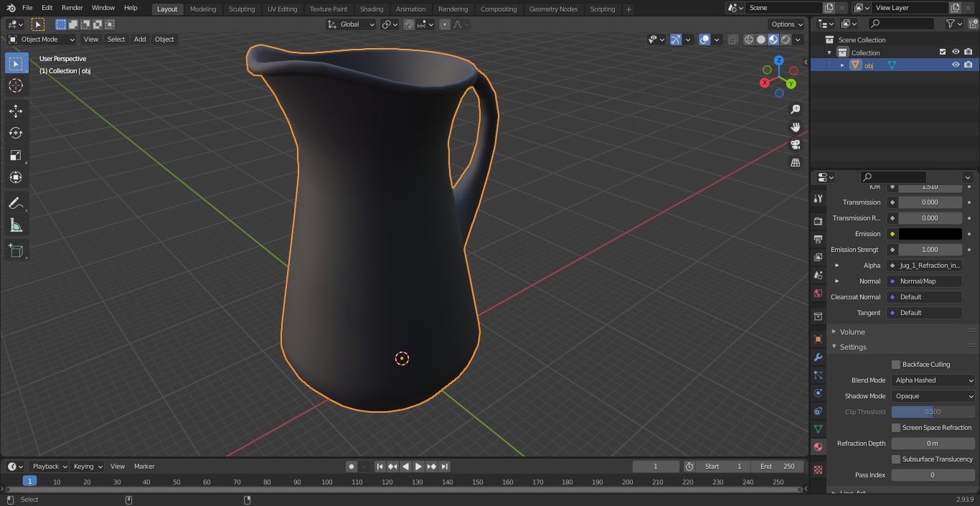Open the Tool properties tab
Image resolution: width=980 pixels, height=506 pixels.
(818, 199)
